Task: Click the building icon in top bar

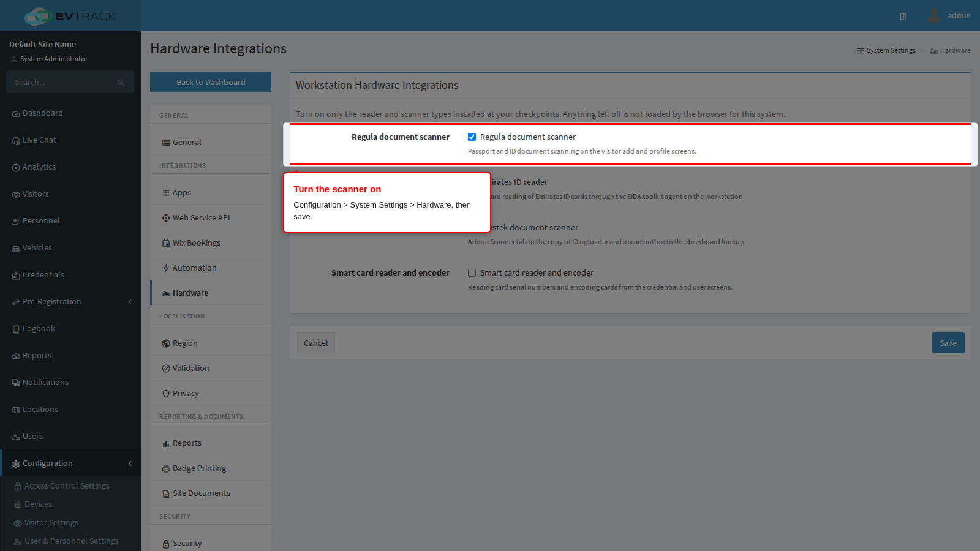Action: pos(903,17)
